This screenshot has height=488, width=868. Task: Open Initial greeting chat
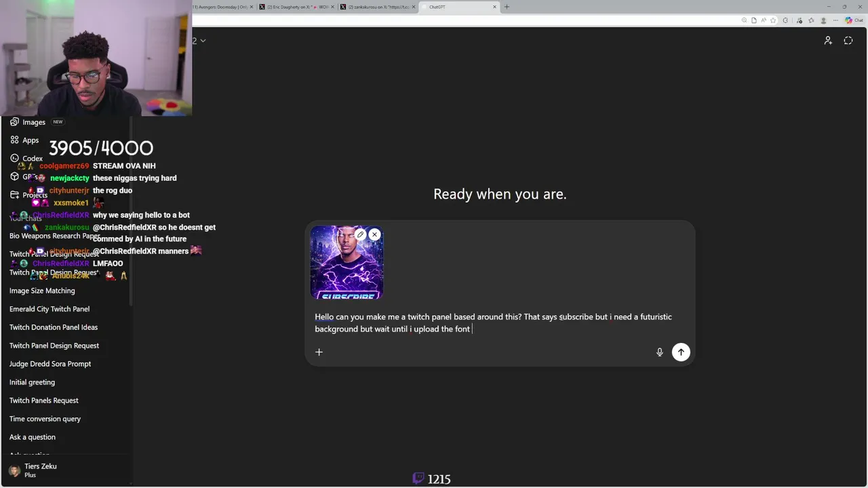pyautogui.click(x=32, y=382)
